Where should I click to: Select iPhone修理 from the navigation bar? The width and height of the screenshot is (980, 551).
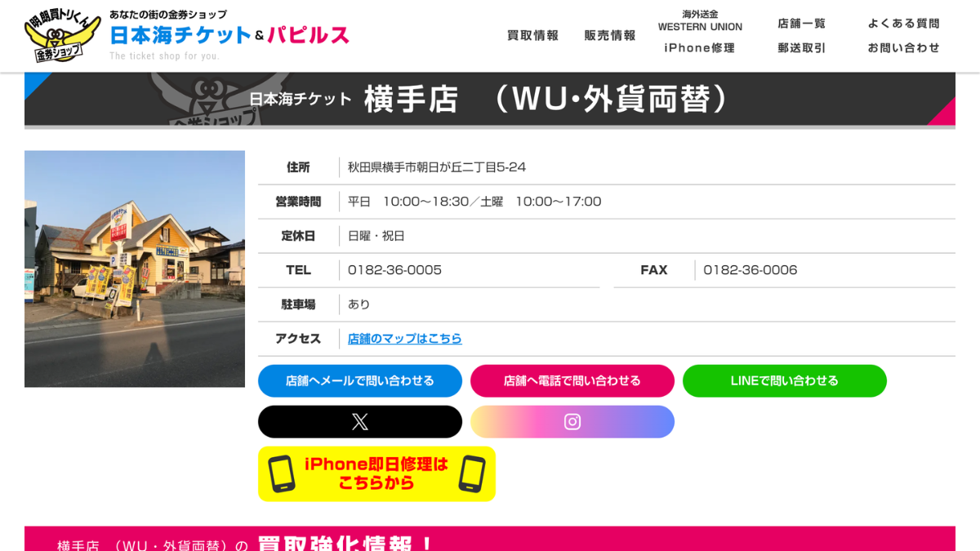pyautogui.click(x=698, y=47)
